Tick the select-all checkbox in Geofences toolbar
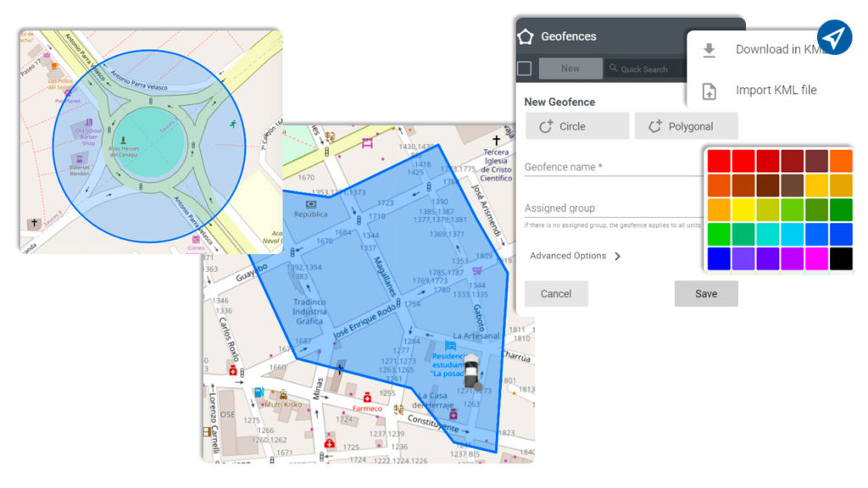The image size is (868, 488). [x=524, y=69]
